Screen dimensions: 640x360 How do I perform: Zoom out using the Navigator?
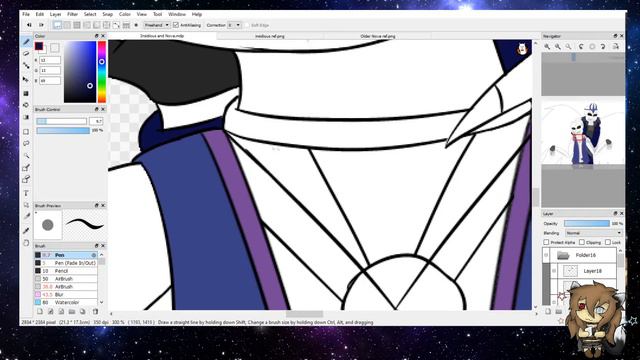558,47
